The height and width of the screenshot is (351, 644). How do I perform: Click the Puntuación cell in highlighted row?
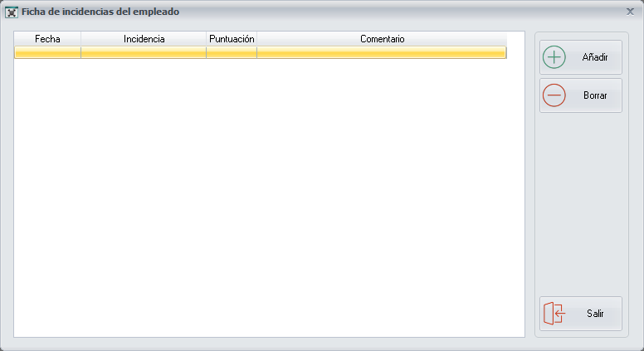click(232, 52)
